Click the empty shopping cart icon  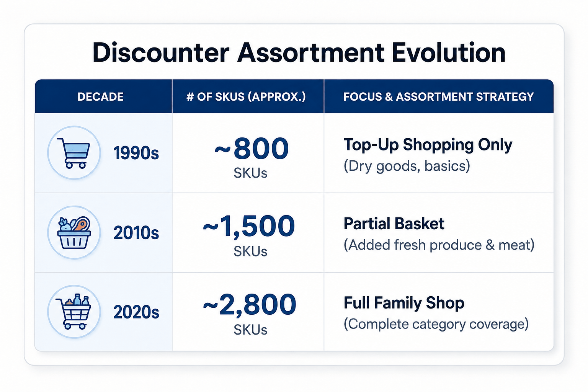point(74,153)
